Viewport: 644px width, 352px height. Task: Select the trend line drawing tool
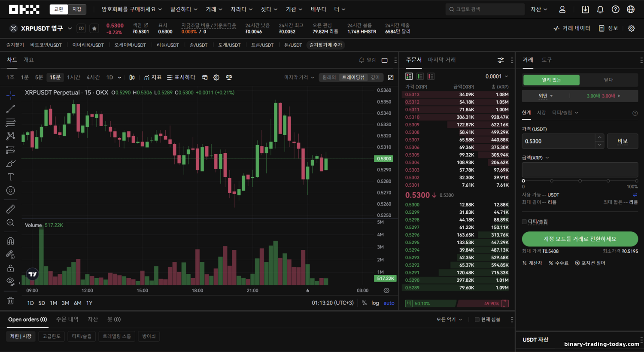(x=11, y=109)
